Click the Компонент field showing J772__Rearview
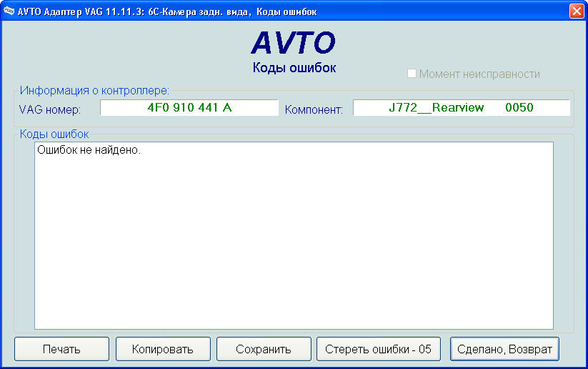Viewport: 588px width, 369px height. [436, 108]
